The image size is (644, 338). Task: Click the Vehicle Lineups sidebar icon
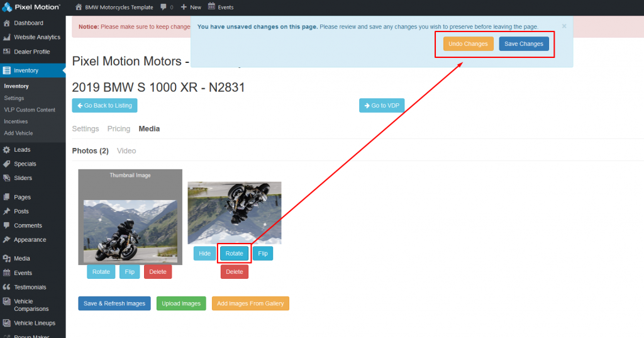pos(6,323)
